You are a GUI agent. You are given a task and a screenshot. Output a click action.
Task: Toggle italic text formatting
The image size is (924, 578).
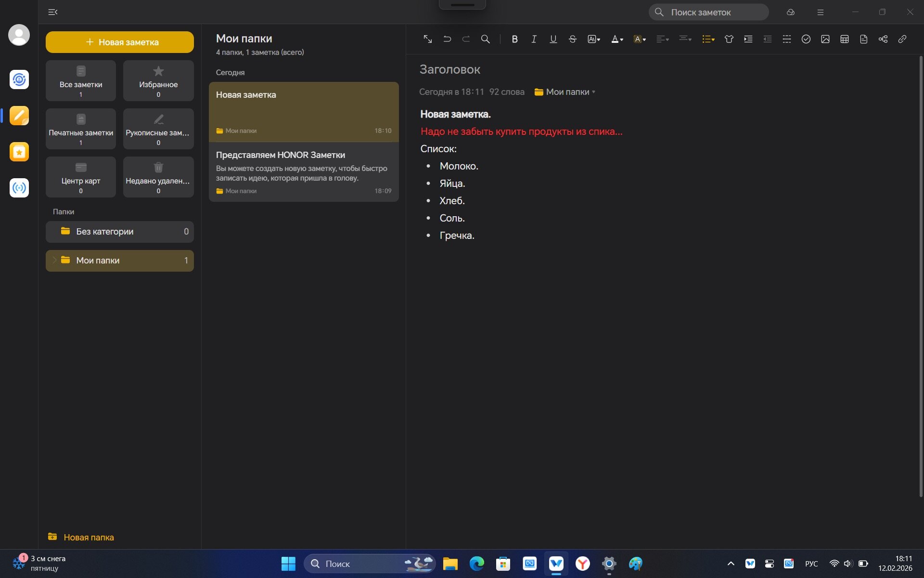[534, 39]
